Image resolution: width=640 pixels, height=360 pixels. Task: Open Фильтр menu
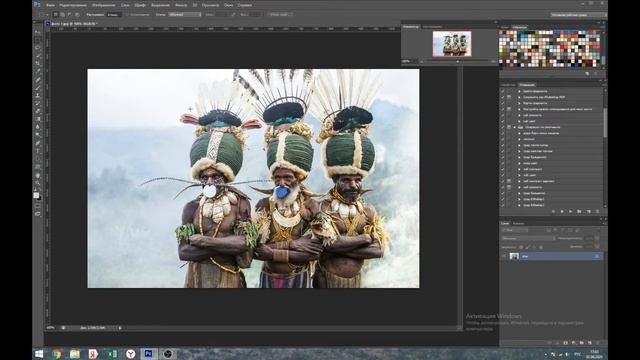click(181, 5)
